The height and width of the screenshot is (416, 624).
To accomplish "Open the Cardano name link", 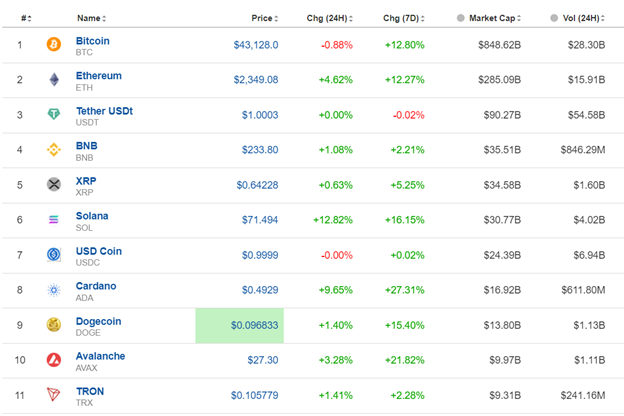I will [x=96, y=286].
